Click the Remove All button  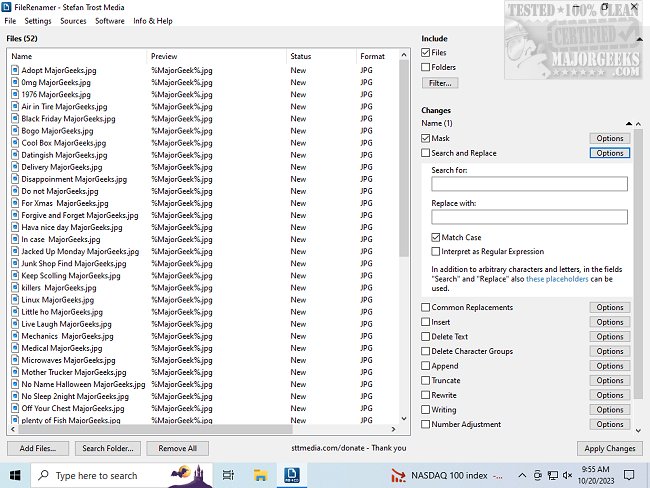click(x=177, y=448)
